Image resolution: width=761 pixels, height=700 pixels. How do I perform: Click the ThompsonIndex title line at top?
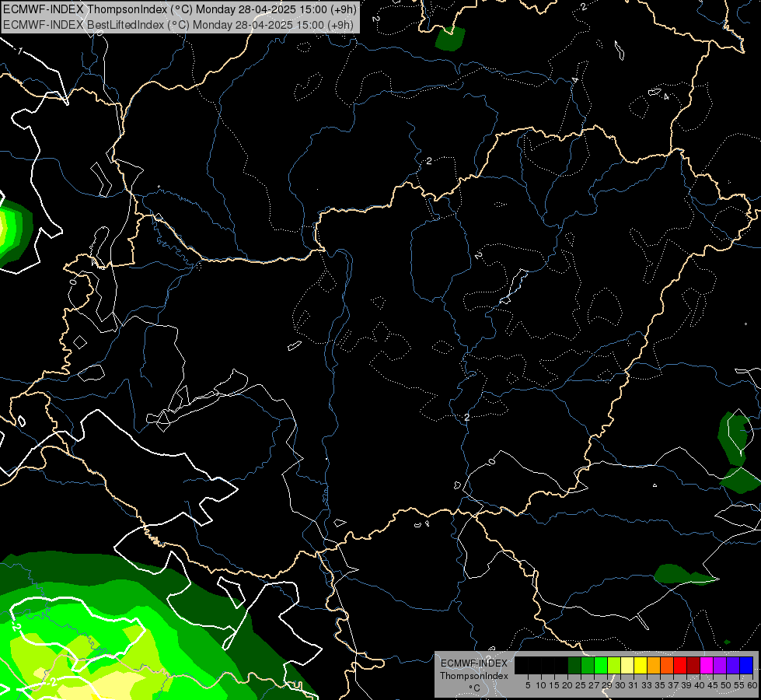tap(180, 9)
